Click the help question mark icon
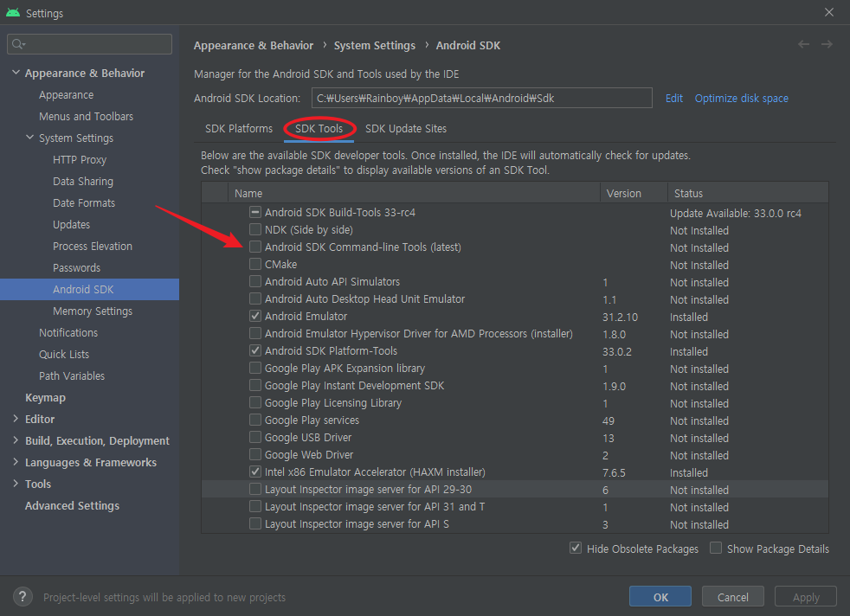Viewport: 850px width, 616px height. pyautogui.click(x=23, y=597)
